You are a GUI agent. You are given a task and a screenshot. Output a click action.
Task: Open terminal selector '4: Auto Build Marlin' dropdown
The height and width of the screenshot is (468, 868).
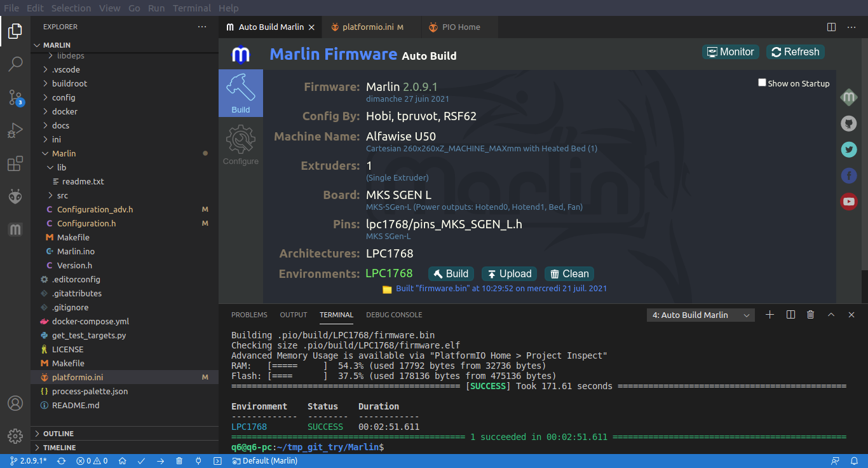point(701,315)
